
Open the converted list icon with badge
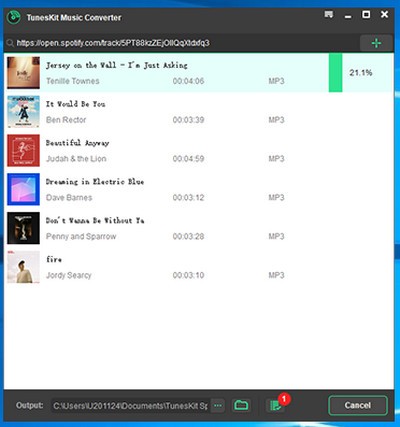[276, 405]
